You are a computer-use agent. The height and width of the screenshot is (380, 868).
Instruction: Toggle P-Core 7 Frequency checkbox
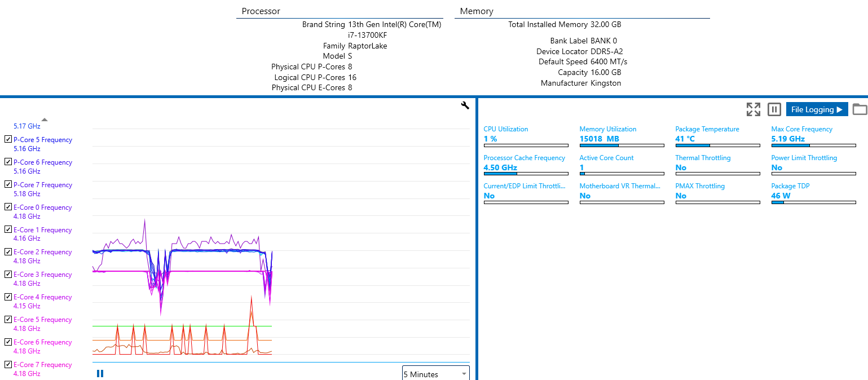8,184
